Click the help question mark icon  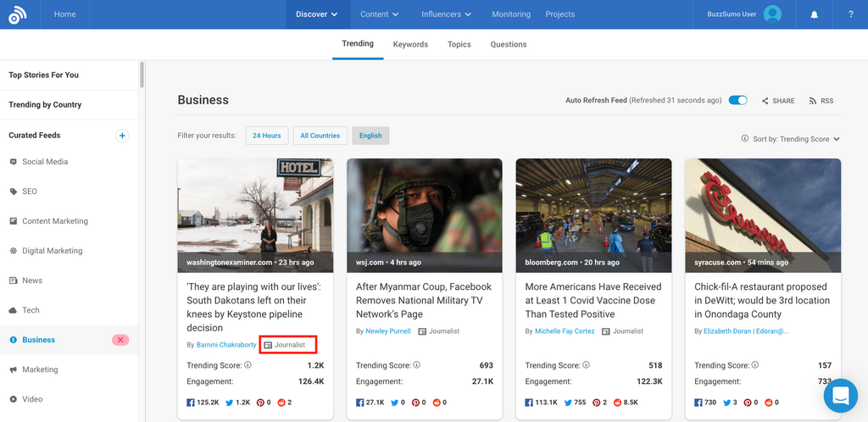coord(850,14)
